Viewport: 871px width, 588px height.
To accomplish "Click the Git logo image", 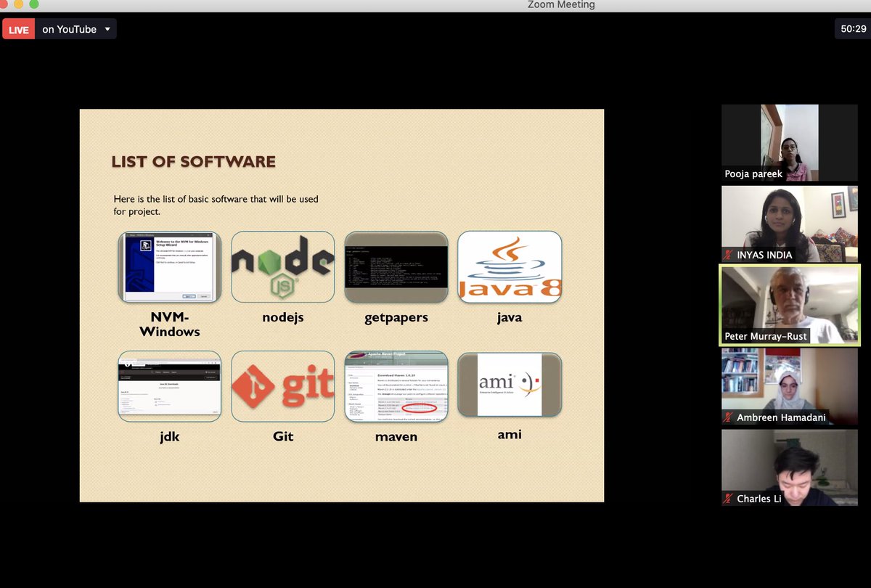I will coord(283,386).
